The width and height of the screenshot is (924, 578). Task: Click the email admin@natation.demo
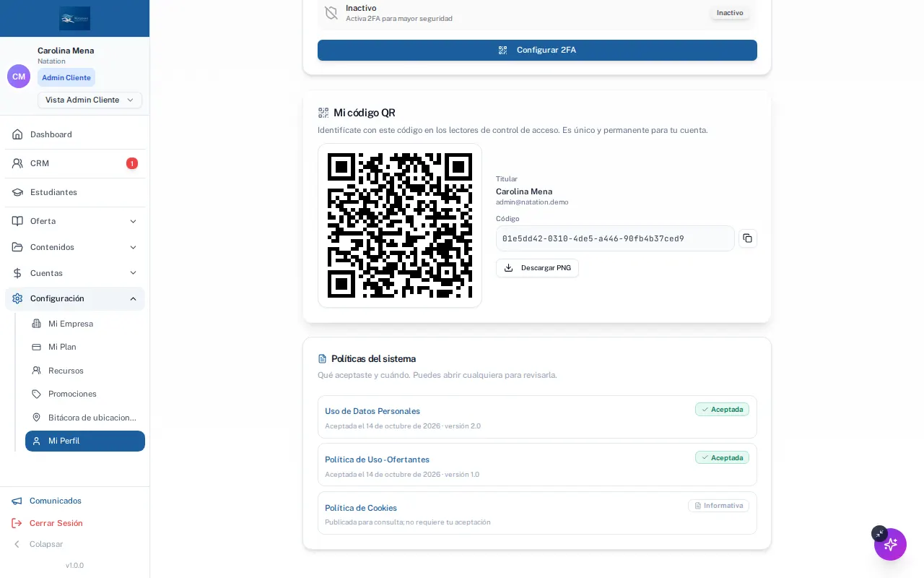pos(532,202)
